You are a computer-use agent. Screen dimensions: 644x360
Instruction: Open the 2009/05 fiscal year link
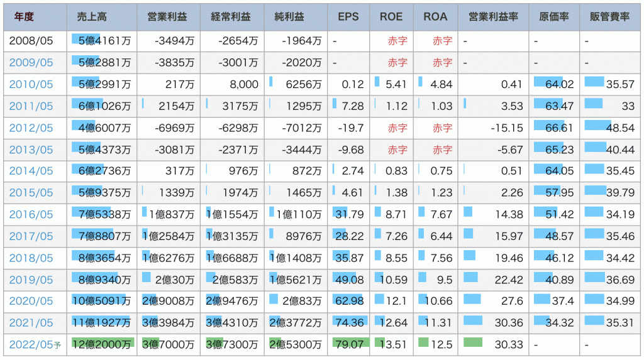(31, 63)
